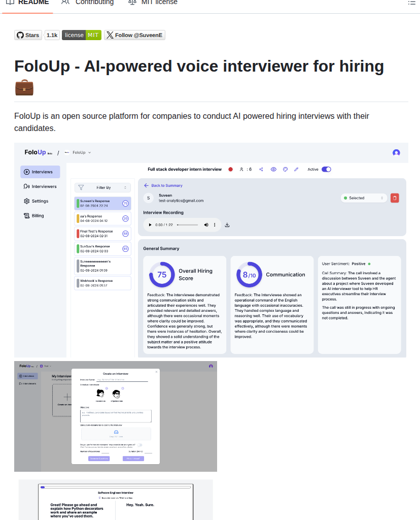
Task: Click the audio progress slider
Action: click(188, 225)
